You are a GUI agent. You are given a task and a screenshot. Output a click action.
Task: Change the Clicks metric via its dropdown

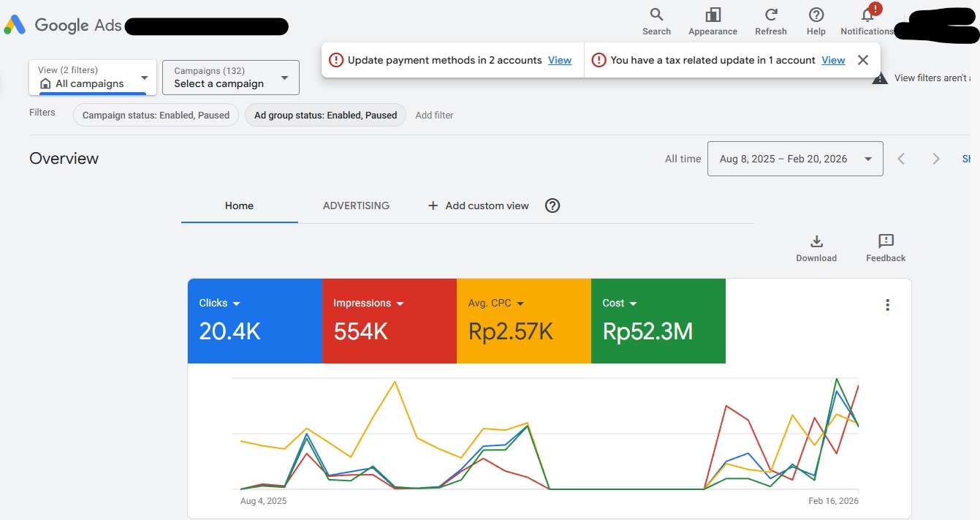[x=236, y=304]
